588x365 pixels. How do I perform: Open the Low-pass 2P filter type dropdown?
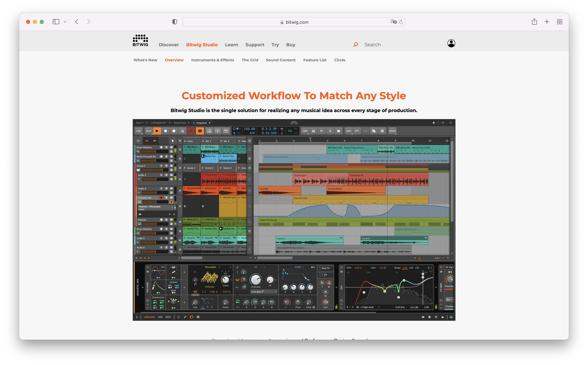[x=264, y=292]
